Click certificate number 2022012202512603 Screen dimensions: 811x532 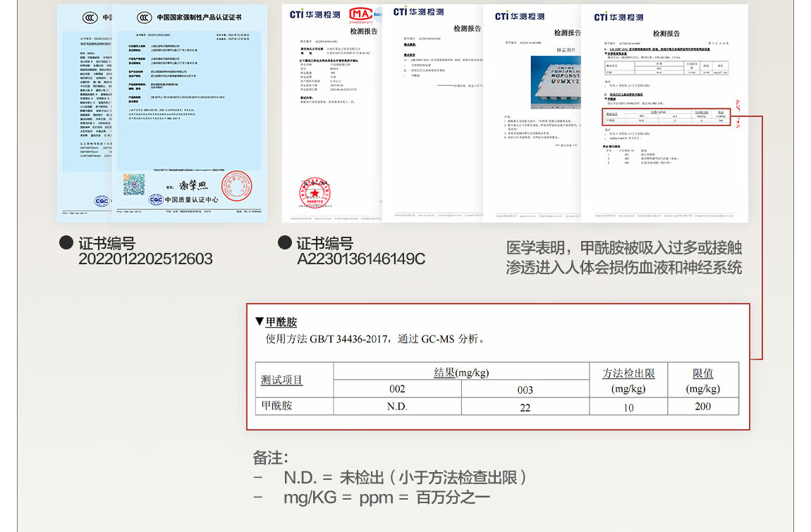point(145,259)
